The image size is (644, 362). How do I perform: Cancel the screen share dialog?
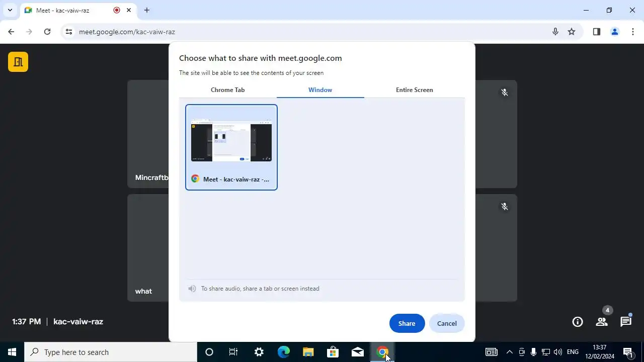(x=447, y=323)
